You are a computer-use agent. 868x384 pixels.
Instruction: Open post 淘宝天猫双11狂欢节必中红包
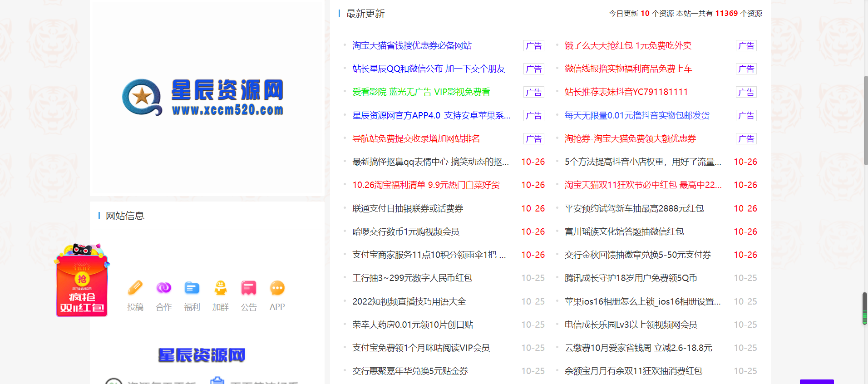tap(643, 185)
